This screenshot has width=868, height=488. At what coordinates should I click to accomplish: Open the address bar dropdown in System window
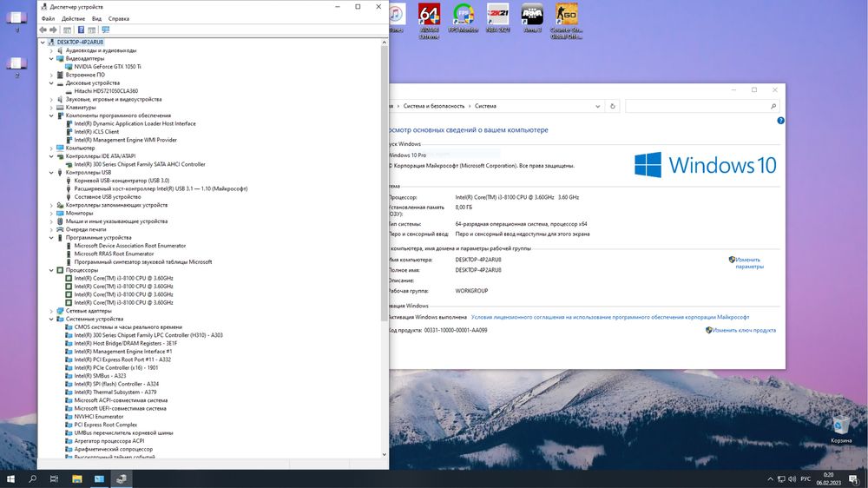pyautogui.click(x=598, y=106)
